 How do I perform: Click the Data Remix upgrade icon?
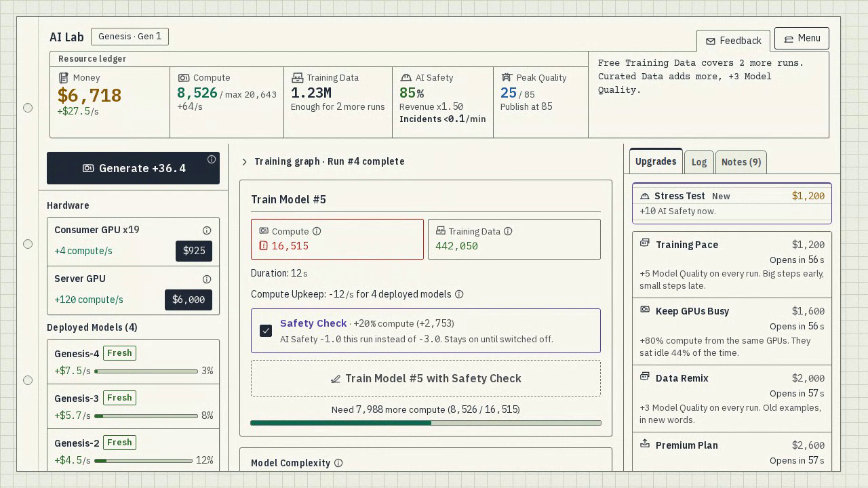pos(645,376)
